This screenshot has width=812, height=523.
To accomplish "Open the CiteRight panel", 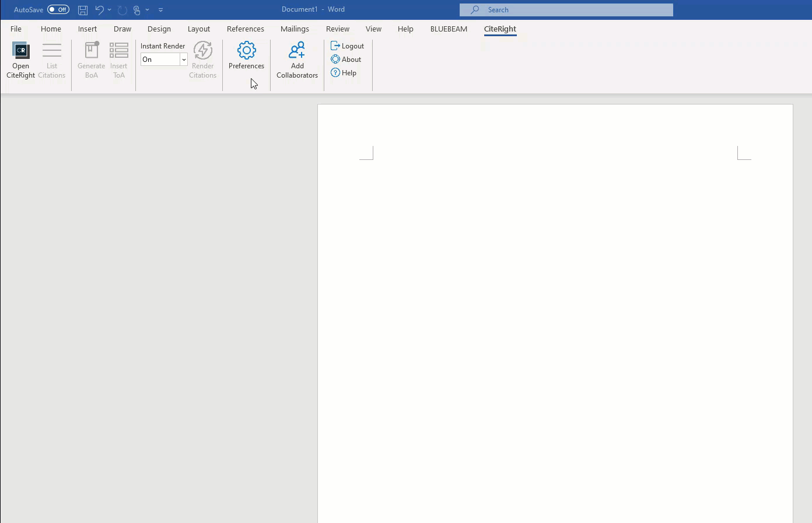I will 20,60.
